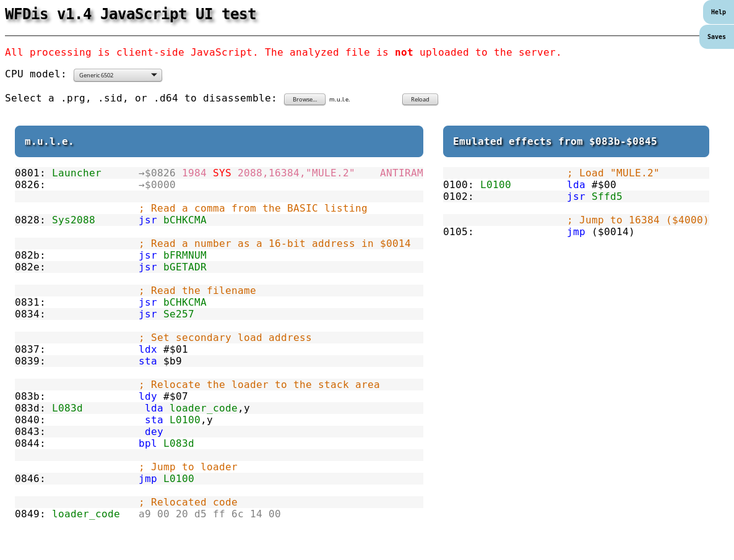
Task: Click the L083d label in bpl instruction
Action: click(x=178, y=444)
